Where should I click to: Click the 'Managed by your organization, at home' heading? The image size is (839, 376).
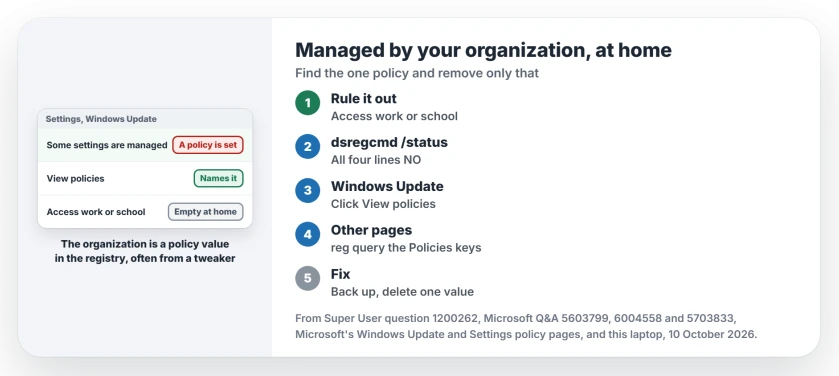click(484, 50)
